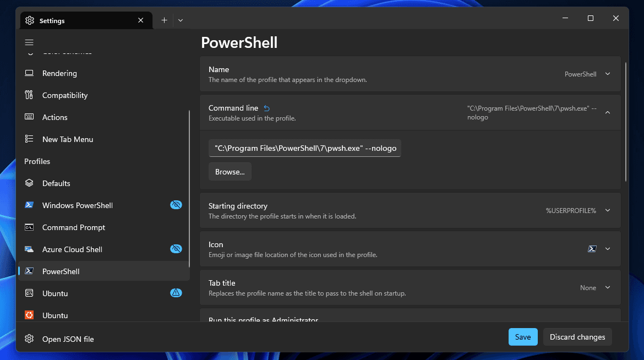Maximize the Terminal window

(x=590, y=18)
